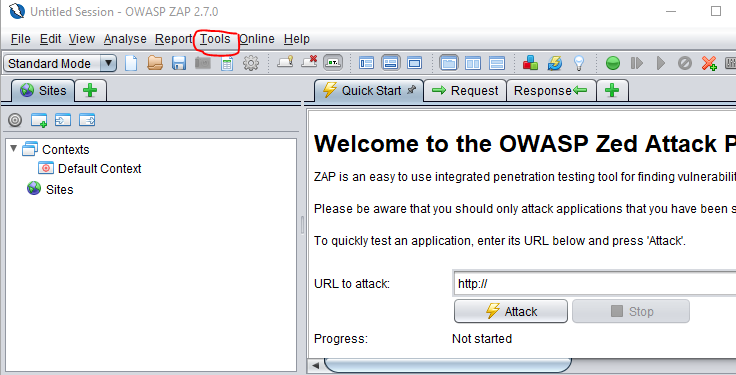Click the hide unpinned tabs icon
The height and width of the screenshot is (375, 736).
[309, 62]
